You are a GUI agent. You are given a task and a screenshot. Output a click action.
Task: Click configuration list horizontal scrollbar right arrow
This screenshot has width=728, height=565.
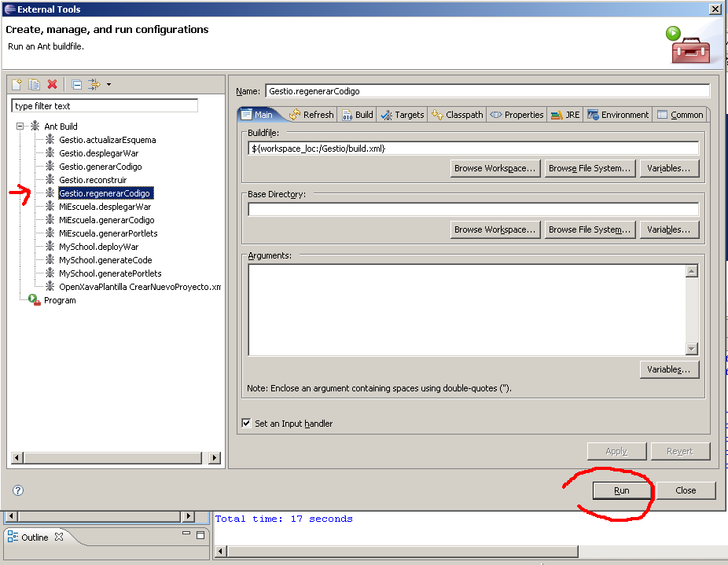tap(214, 458)
